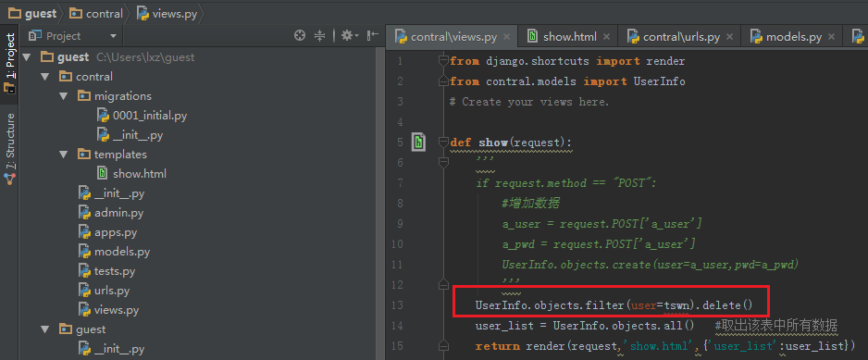Close the contral\urls.py editor tab

(729, 37)
